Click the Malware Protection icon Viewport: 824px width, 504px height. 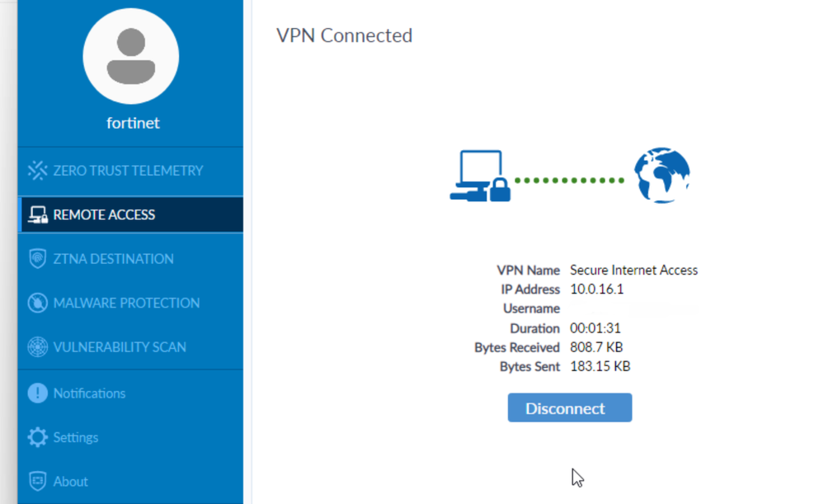(38, 304)
